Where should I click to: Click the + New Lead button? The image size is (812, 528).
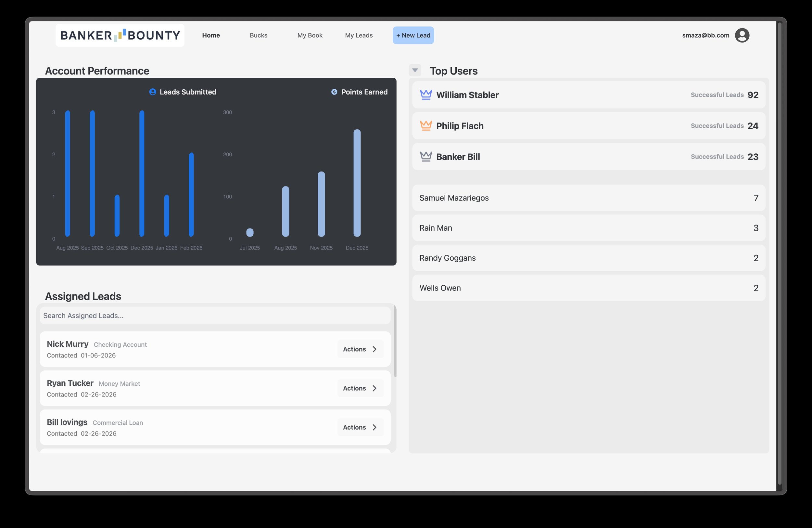tap(413, 35)
